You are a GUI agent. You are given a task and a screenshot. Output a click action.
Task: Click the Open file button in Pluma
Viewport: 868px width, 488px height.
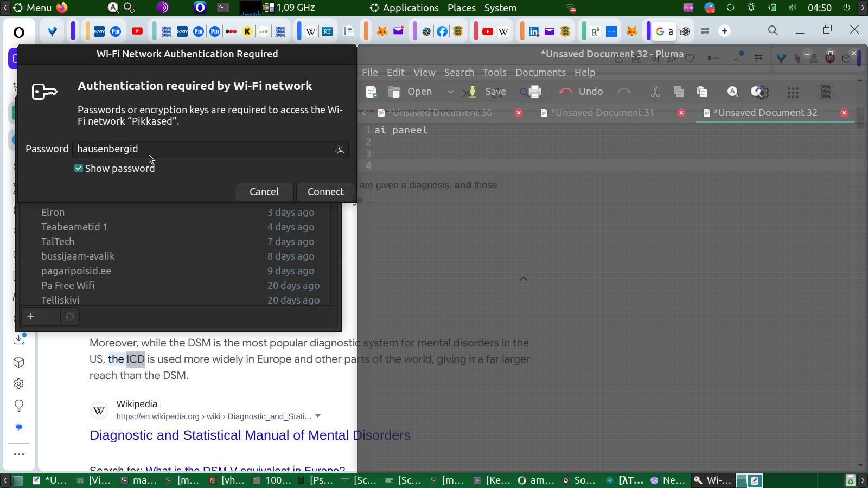tap(411, 92)
